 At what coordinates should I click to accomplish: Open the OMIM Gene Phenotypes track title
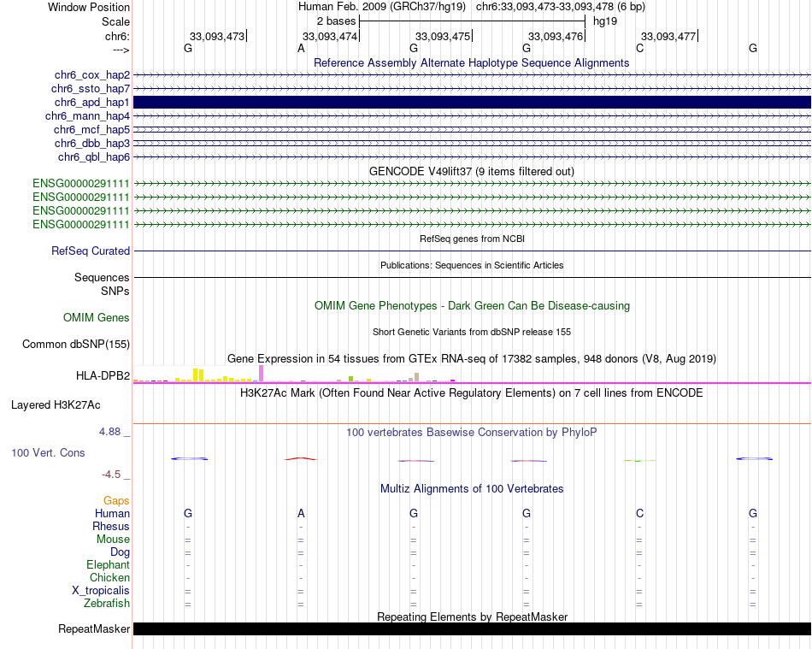click(472, 305)
